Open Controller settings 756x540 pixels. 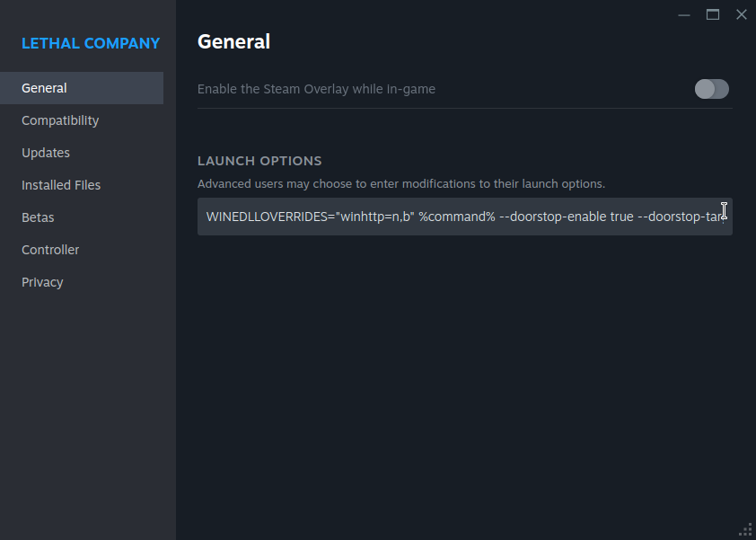tap(50, 250)
